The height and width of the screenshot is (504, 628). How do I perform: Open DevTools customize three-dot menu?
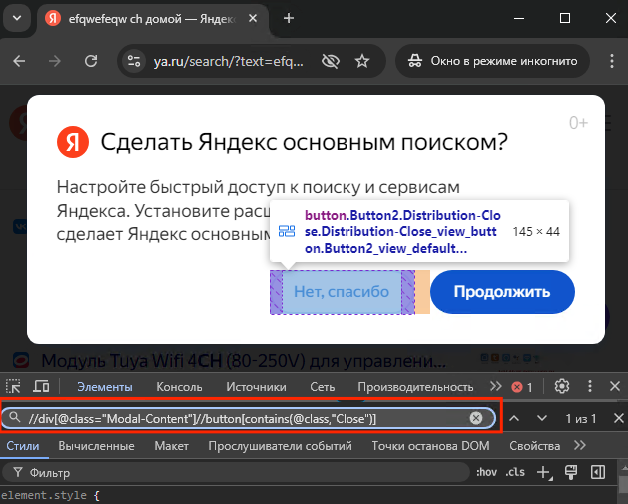coord(590,387)
